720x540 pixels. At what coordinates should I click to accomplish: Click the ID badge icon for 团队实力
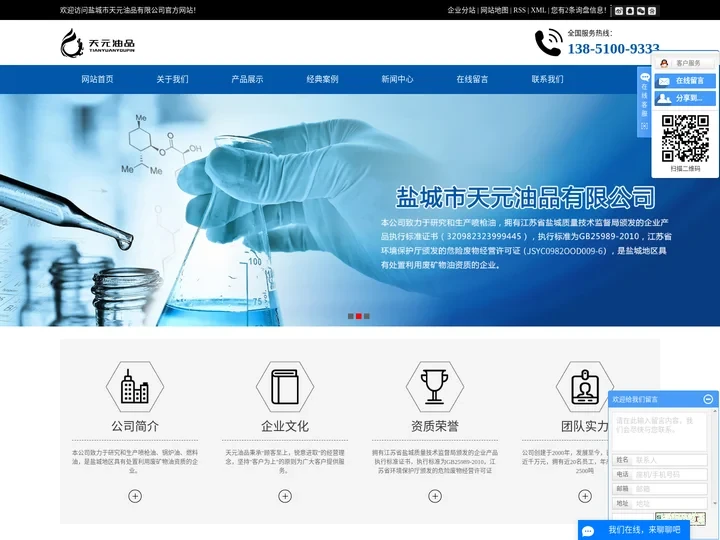coord(584,387)
